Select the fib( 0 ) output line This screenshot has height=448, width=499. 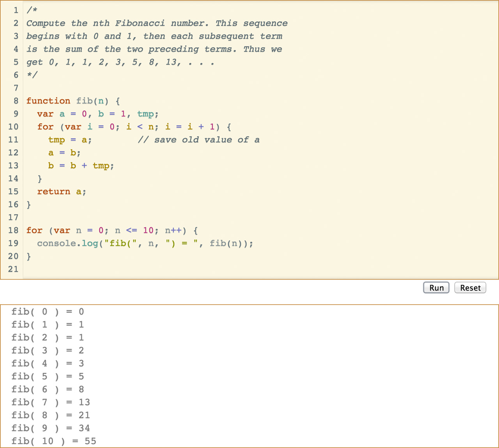47,311
